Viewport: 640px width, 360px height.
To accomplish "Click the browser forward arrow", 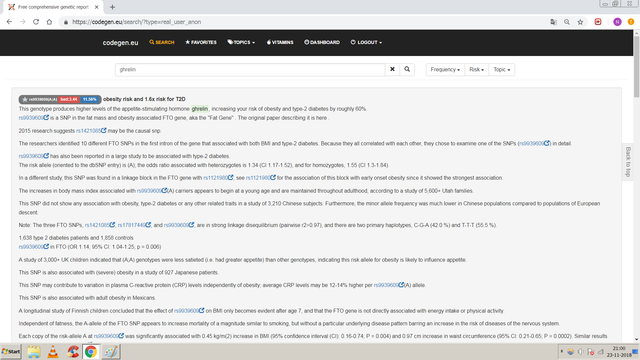I will 23,22.
